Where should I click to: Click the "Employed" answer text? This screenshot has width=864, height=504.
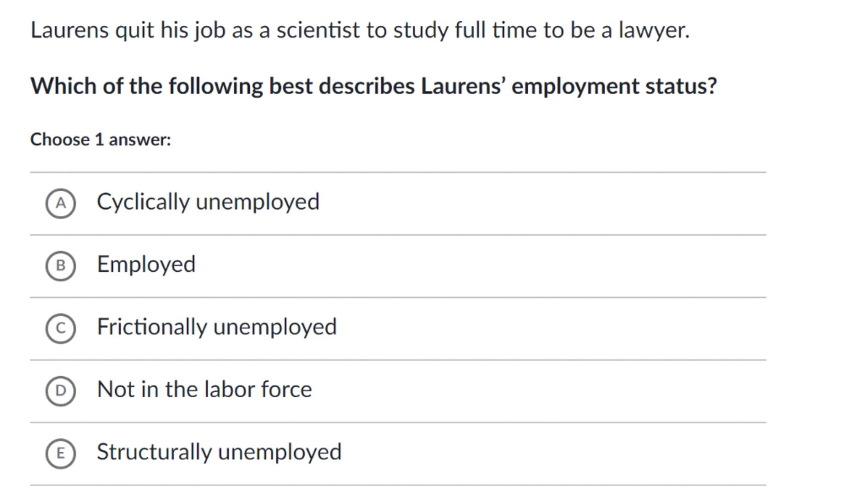point(146,264)
